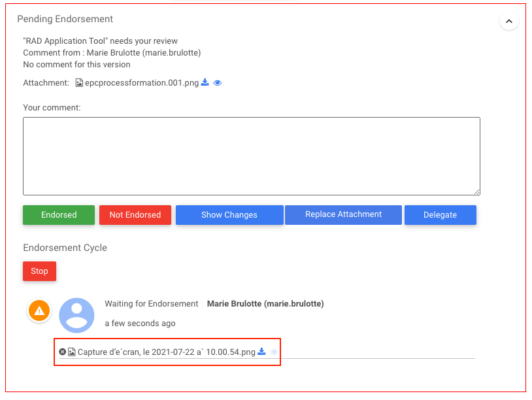Open Show Changes

pos(229,214)
